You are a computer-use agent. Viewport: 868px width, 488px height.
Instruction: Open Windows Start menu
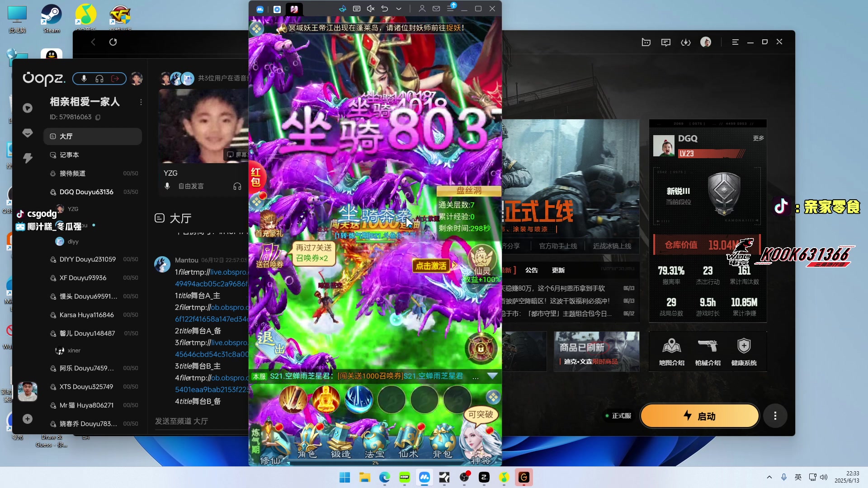pos(344,477)
